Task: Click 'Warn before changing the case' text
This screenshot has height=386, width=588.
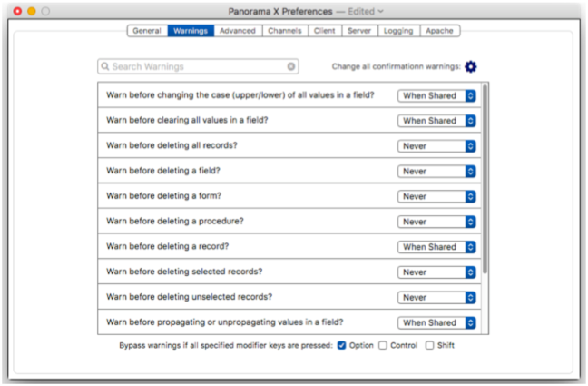Action: pyautogui.click(x=240, y=95)
